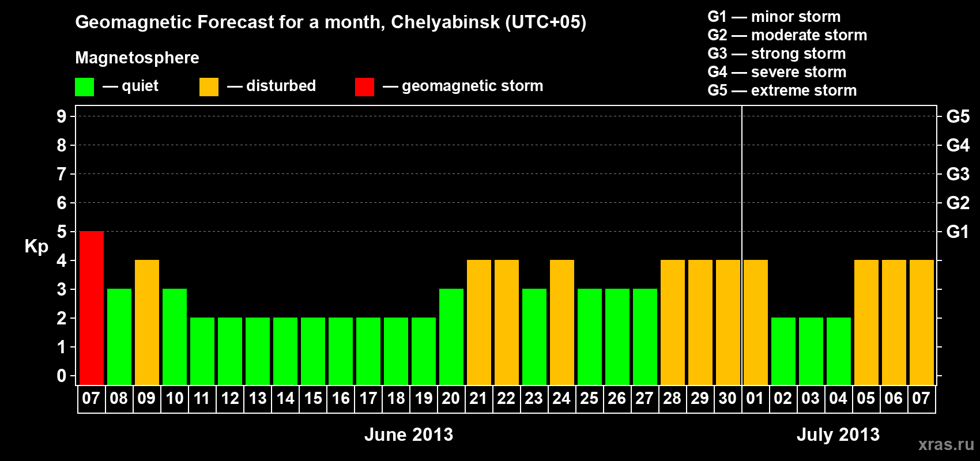This screenshot has height=461, width=980.
Task: Click the orange bar for June 21
Action: (x=479, y=322)
